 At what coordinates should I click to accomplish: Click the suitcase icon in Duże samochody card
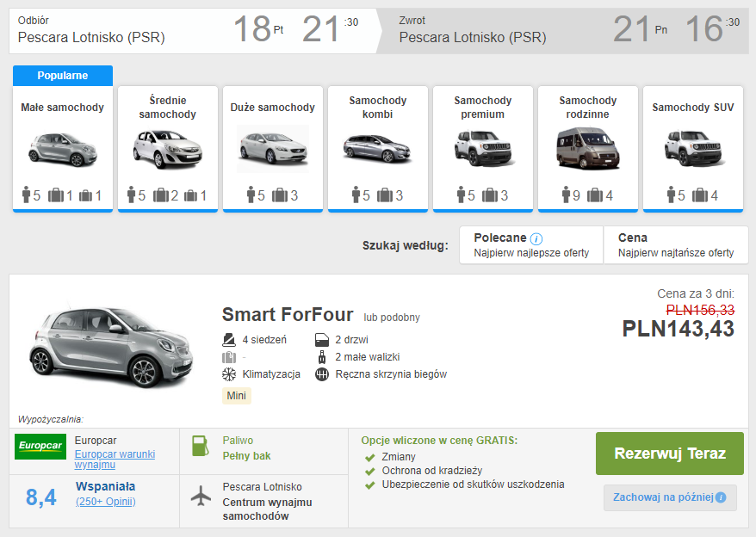point(280,195)
